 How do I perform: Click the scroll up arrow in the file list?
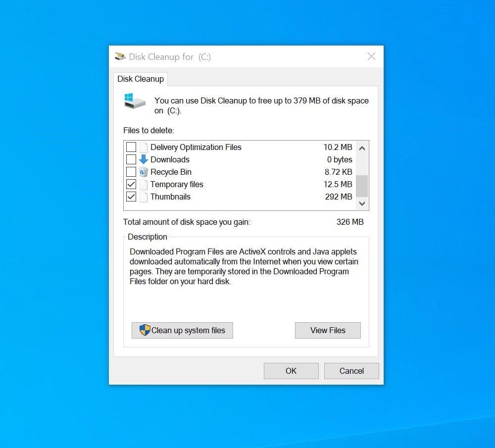[362, 148]
